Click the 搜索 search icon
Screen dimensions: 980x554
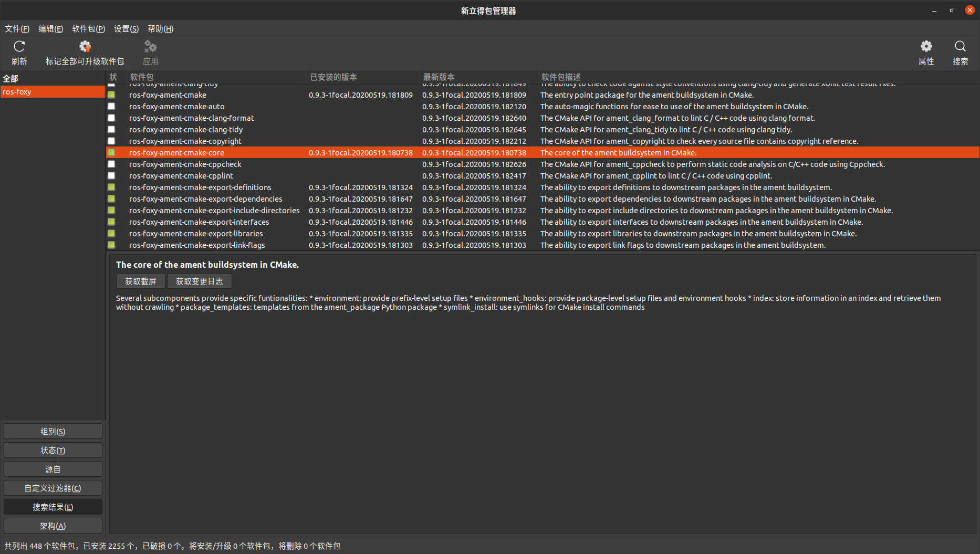pyautogui.click(x=960, y=52)
